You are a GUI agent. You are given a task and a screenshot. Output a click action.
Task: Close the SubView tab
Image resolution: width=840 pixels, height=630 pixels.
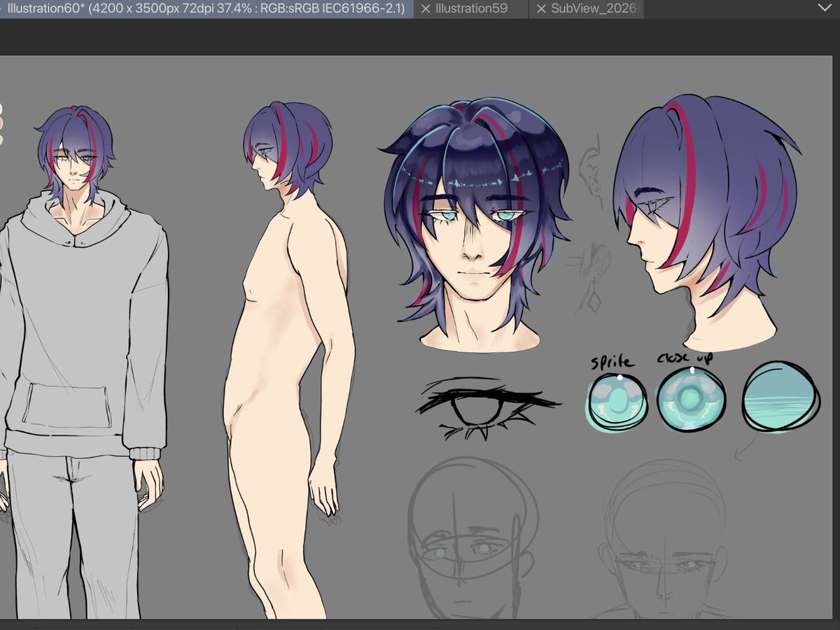(x=541, y=9)
